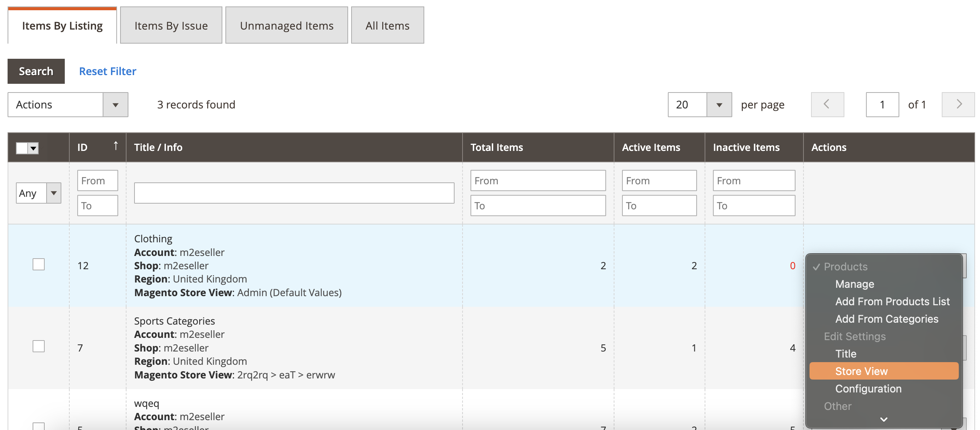Open the All Items tab

pos(387,25)
